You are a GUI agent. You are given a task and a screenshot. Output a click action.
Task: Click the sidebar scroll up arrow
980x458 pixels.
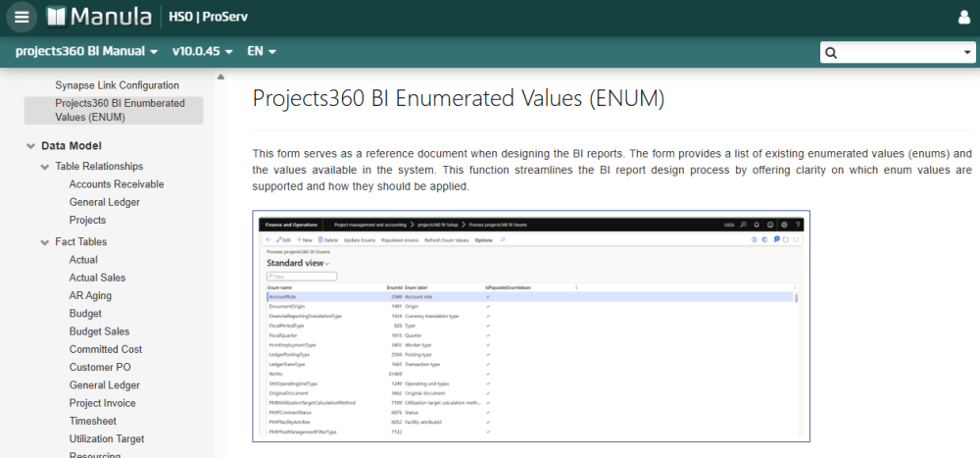tap(220, 76)
